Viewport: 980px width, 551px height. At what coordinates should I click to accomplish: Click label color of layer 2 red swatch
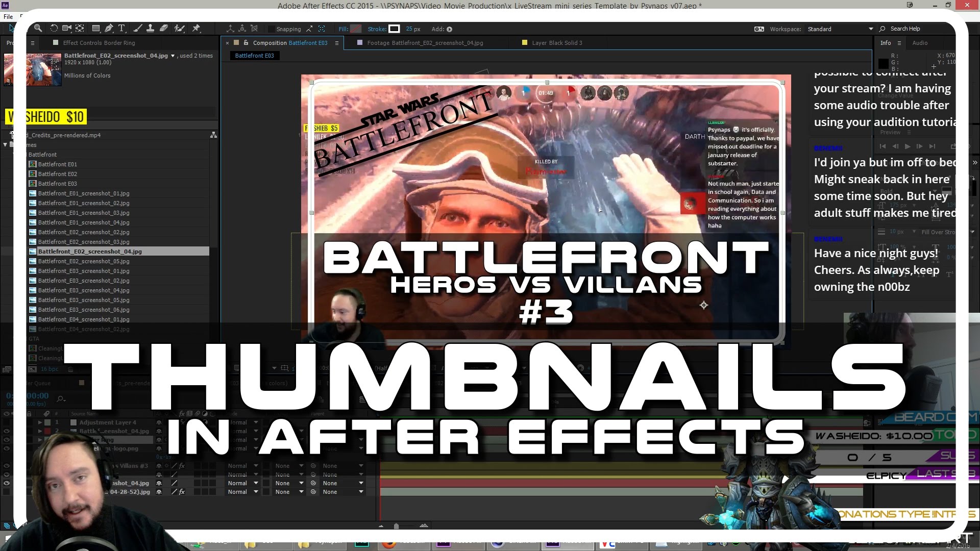[x=47, y=431]
